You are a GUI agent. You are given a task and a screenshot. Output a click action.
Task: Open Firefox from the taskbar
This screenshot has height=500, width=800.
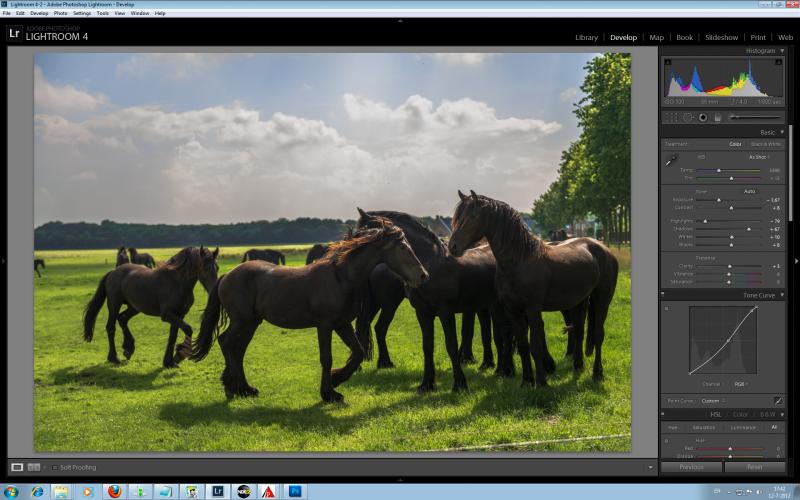coord(115,492)
